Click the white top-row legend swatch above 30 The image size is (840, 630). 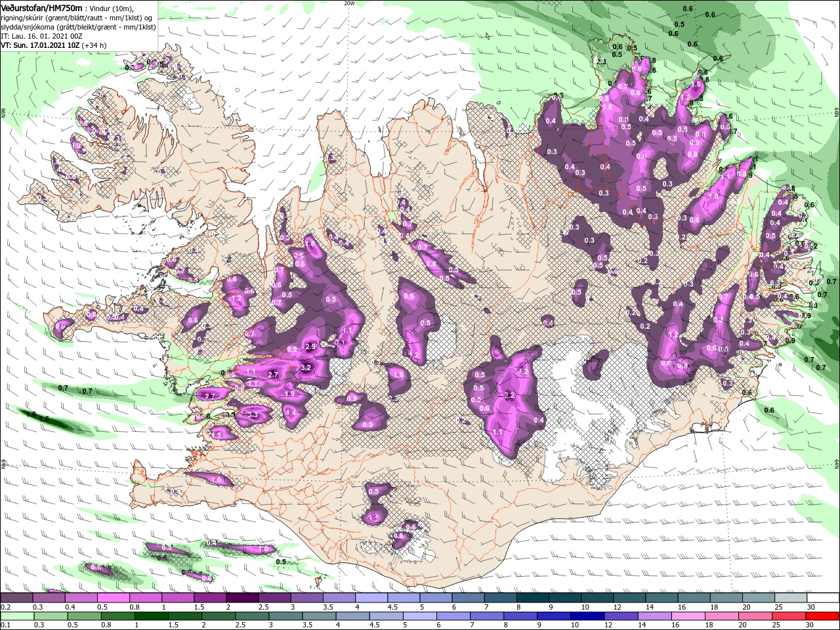click(824, 598)
